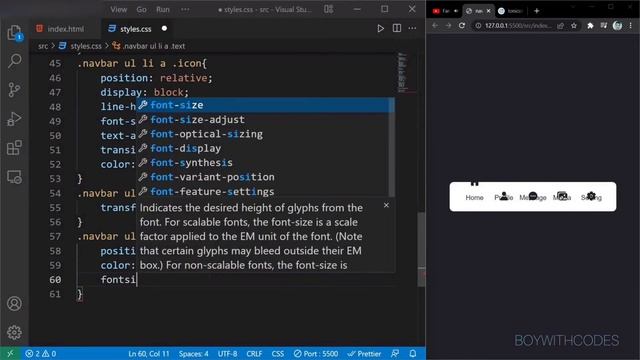Screen dimensions: 640x360
Task: Open the Search view in the activity bar
Action: (x=14, y=61)
